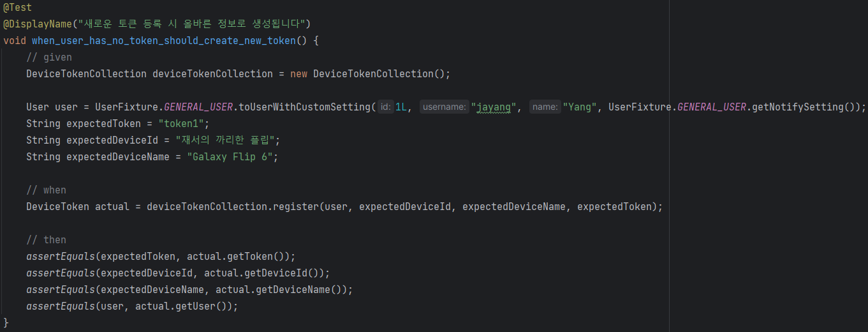Click the expectedDeviceName variable in its String declaration
The height and width of the screenshot is (332, 868).
click(x=118, y=156)
